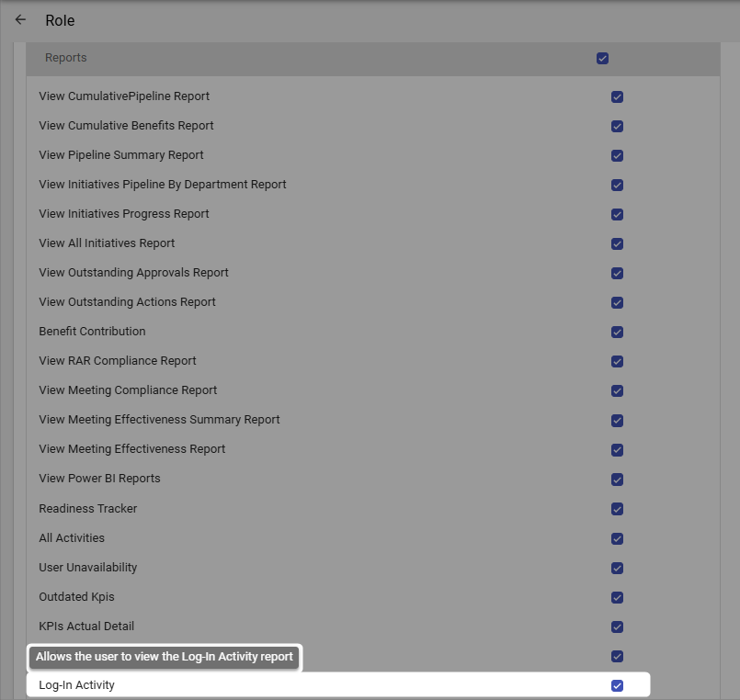The width and height of the screenshot is (740, 700).
Task: Click the Reports section label
Action: coord(65,58)
